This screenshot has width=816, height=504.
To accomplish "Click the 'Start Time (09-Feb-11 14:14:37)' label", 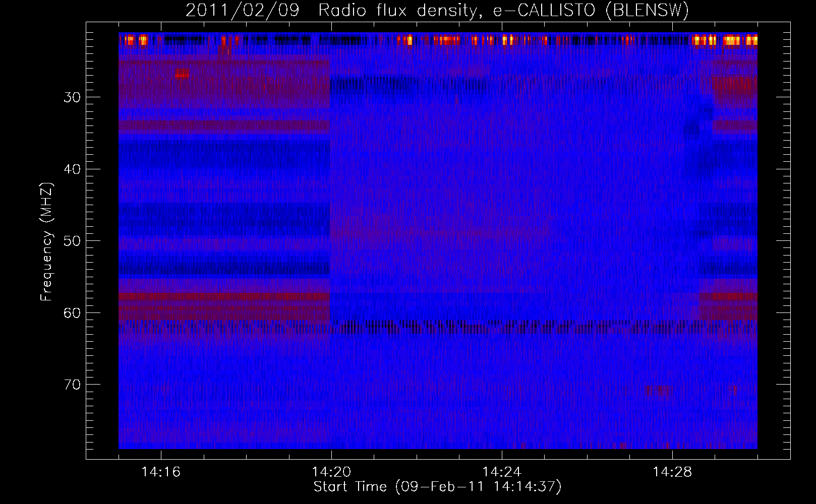I will (437, 487).
